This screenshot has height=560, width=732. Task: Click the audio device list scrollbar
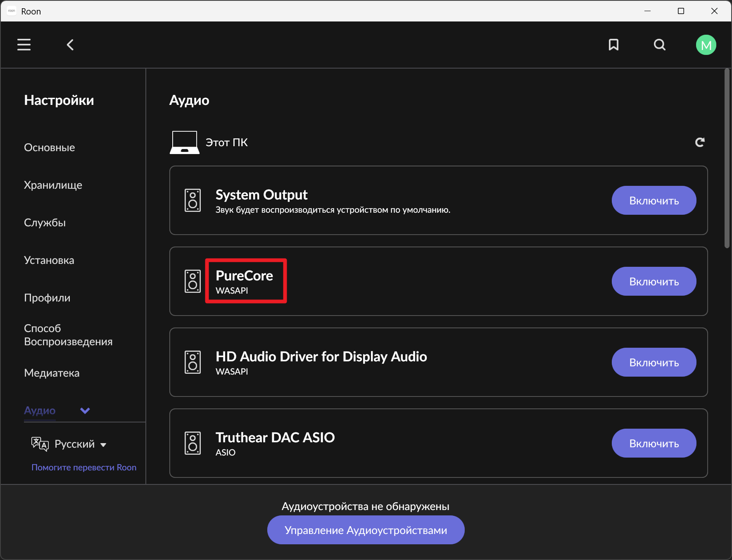(x=727, y=159)
